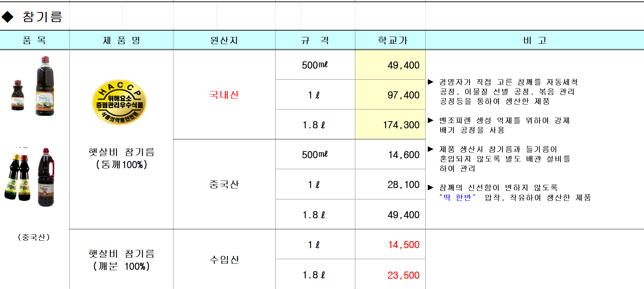644x289 pixels.
Task: Click the black diamond beside 참기름 title
Action: coord(7,17)
